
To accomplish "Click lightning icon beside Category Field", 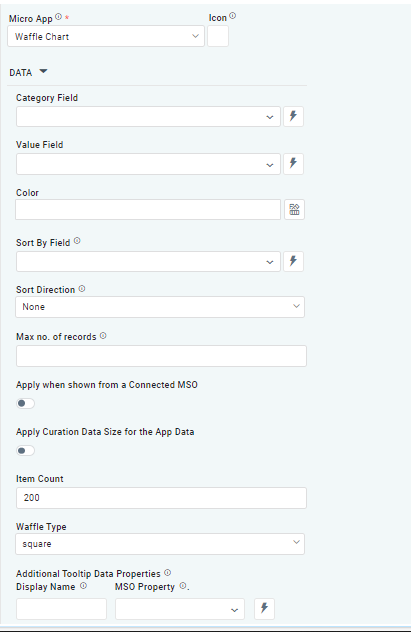I will point(293,116).
